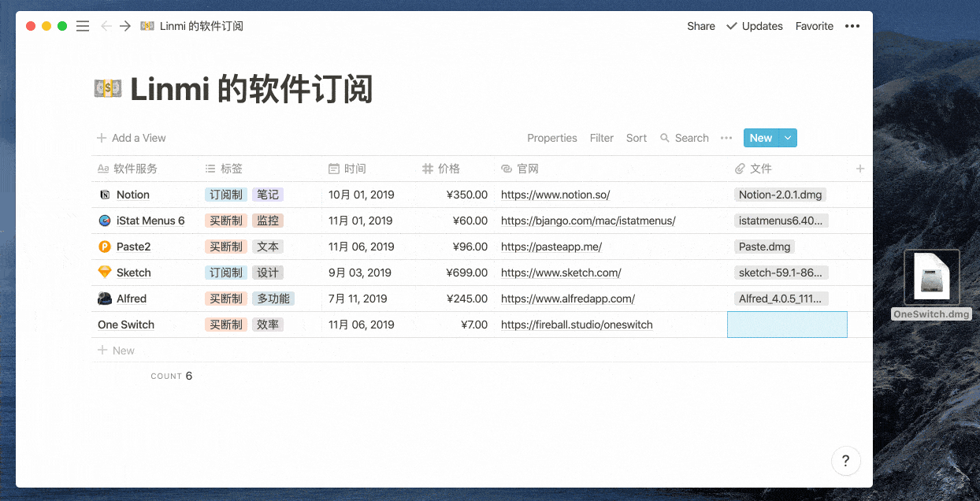Viewport: 980px width, 501px height.
Task: Expand the New button dropdown arrow
Action: 788,138
